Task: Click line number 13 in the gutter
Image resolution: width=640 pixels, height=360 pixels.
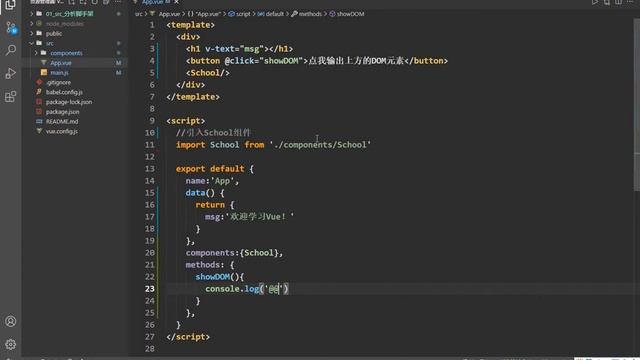Action: point(150,169)
